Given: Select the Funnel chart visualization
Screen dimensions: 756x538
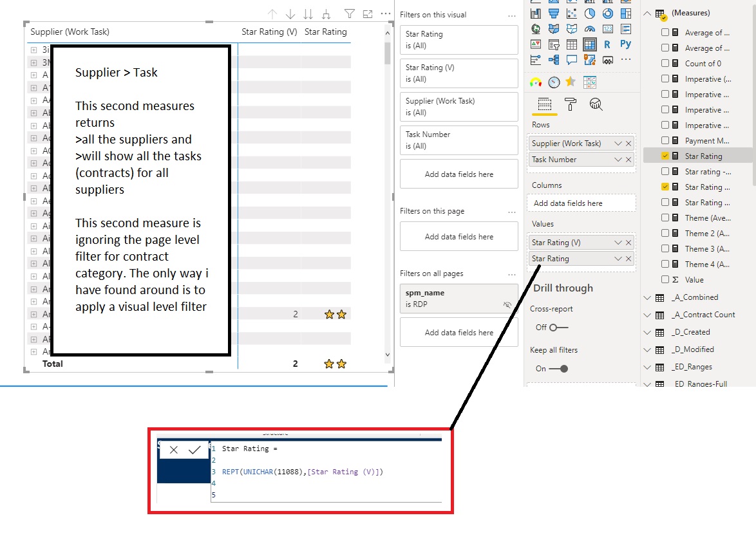Looking at the screenshot, I should 554,14.
